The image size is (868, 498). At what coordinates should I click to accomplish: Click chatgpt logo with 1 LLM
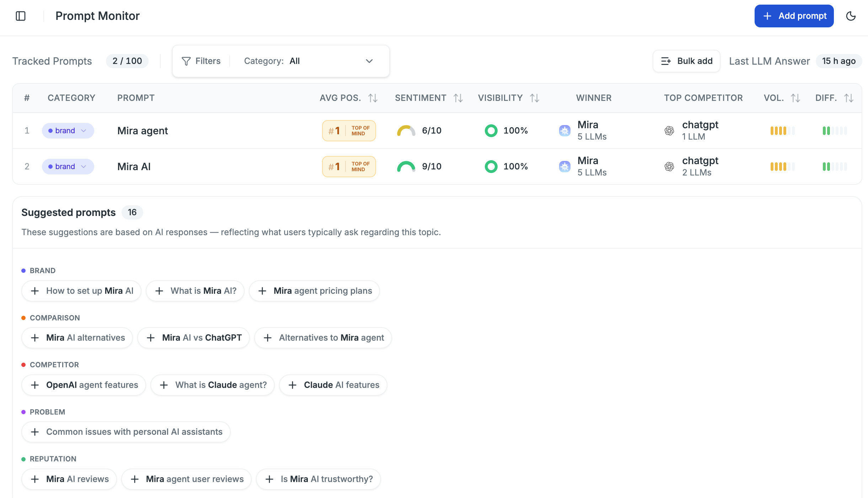(x=669, y=131)
